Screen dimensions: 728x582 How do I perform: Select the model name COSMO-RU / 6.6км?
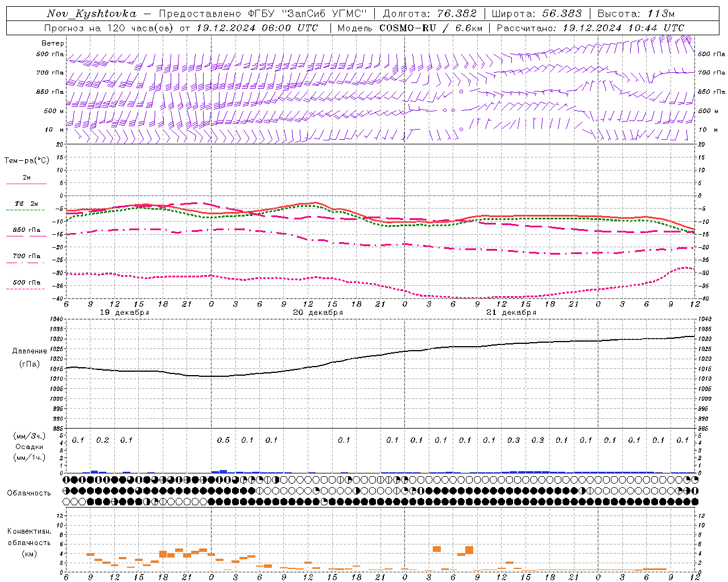pyautogui.click(x=430, y=28)
